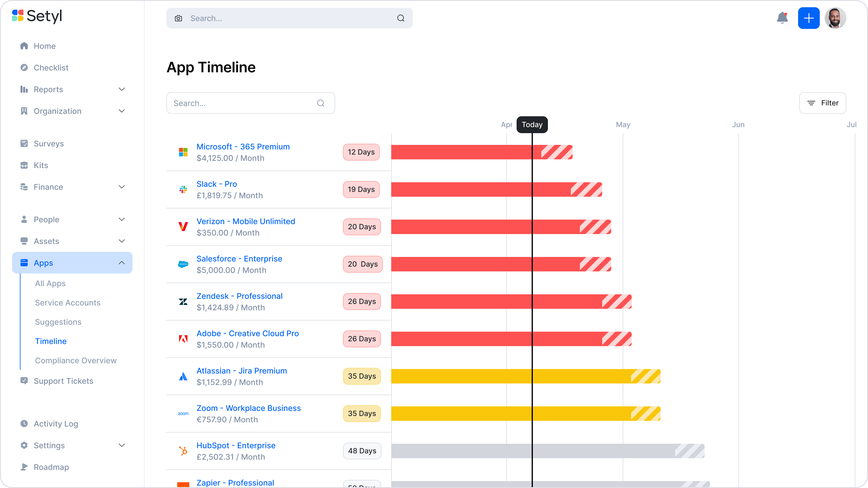Click the Salesforce logo icon
This screenshot has width=868, height=488.
click(x=183, y=264)
